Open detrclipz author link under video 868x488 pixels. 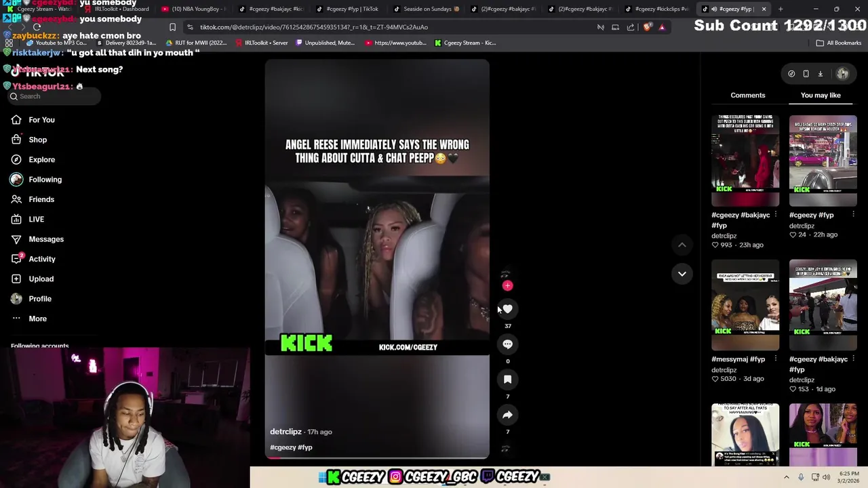(285, 432)
